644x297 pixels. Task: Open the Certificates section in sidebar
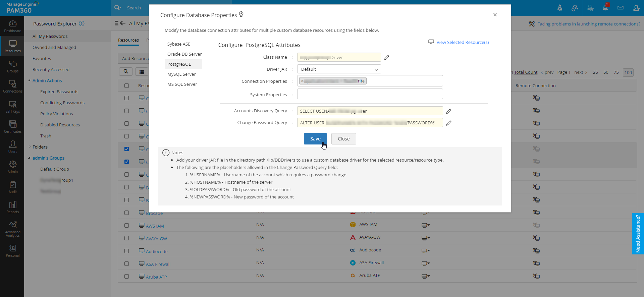tap(13, 126)
